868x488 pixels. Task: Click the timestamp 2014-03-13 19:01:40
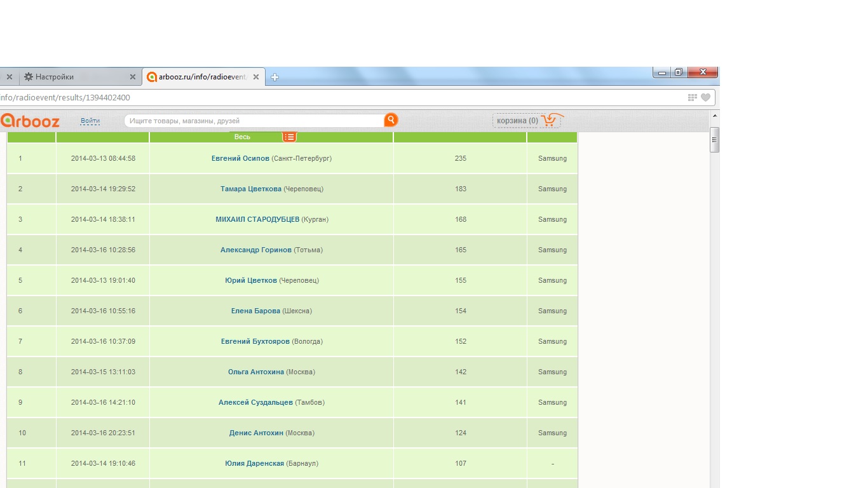[x=103, y=280]
